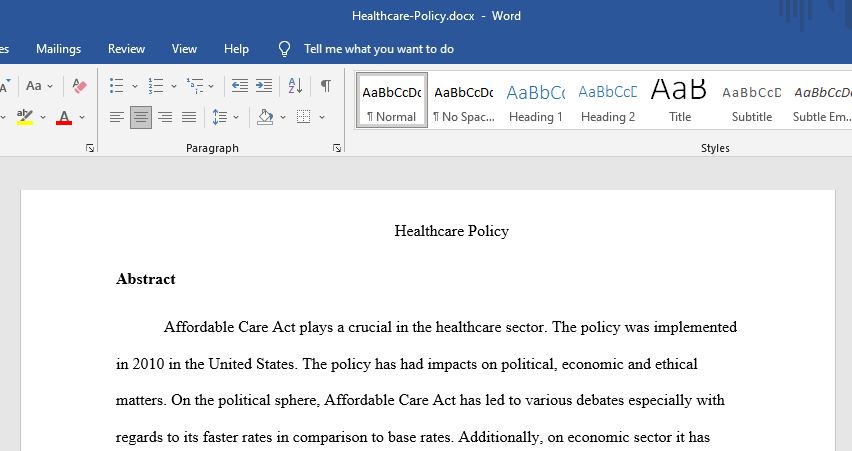852x451 pixels.
Task: Apply a numbered list
Action: 156,86
